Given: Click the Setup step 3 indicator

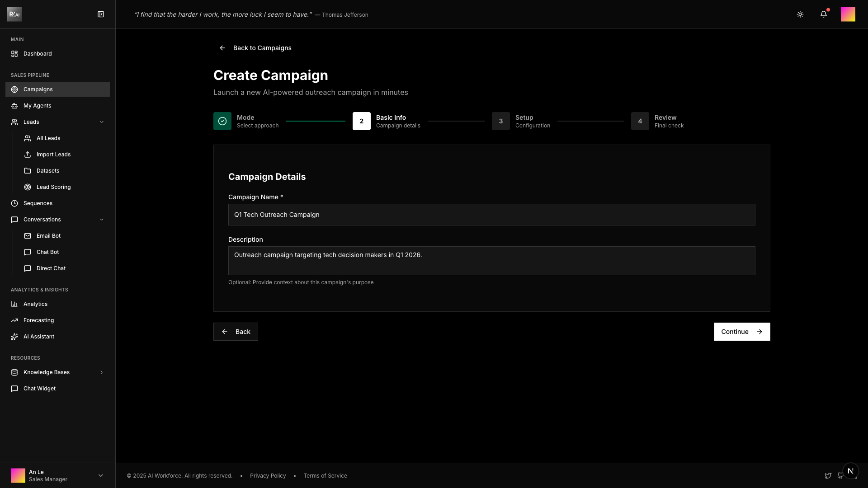Looking at the screenshot, I should click(x=500, y=121).
